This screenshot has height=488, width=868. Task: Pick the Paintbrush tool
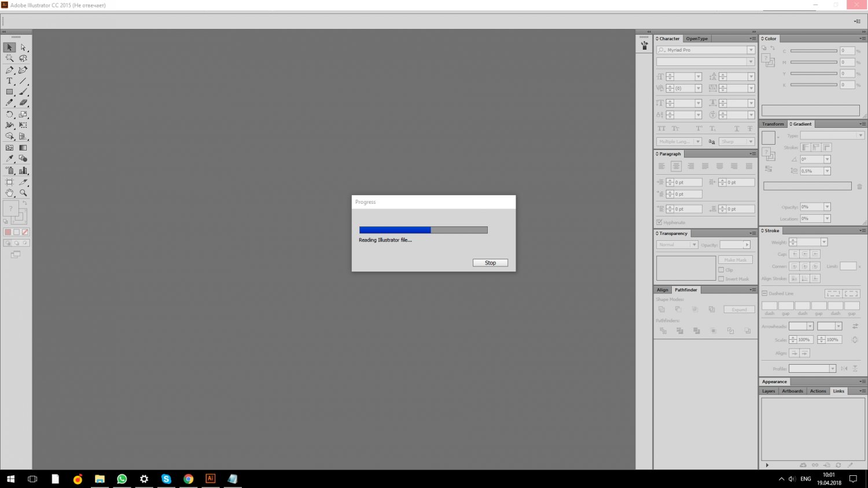(23, 92)
